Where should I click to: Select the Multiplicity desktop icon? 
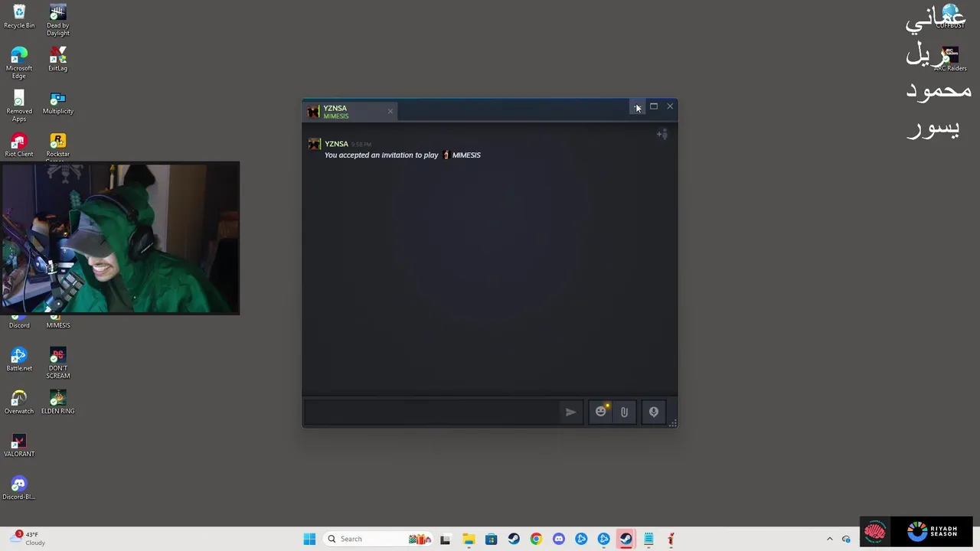click(x=57, y=103)
